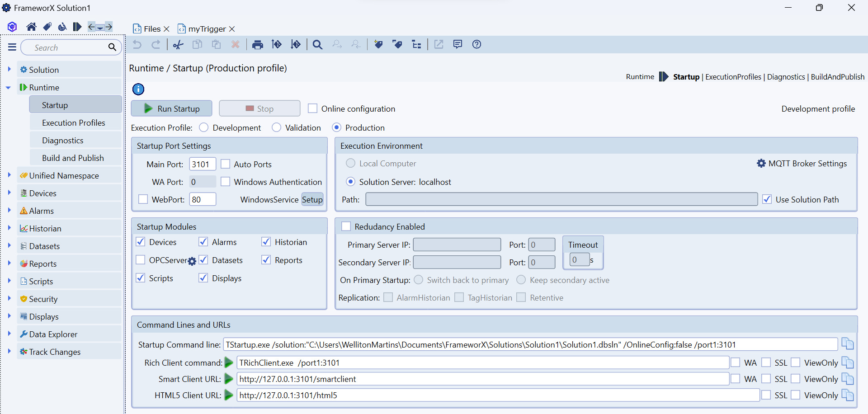Expand the Alarms tree node
This screenshot has width=868, height=414.
[9, 211]
